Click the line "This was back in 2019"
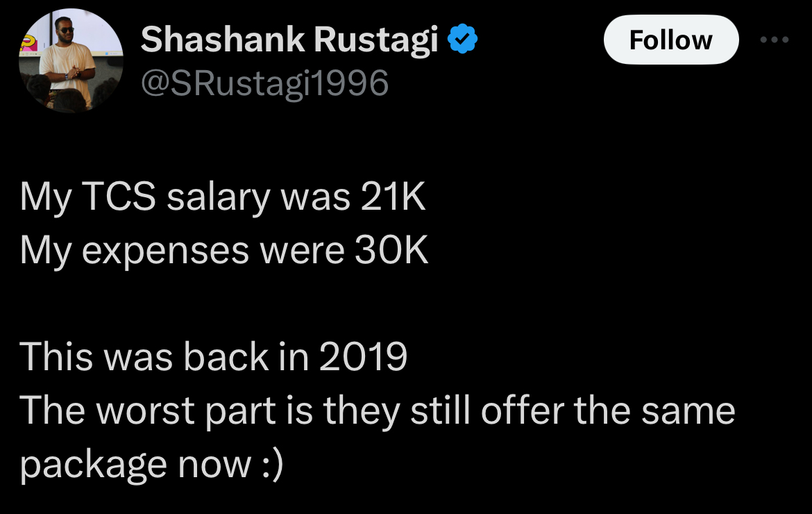Viewport: 812px width, 514px height. 213,357
